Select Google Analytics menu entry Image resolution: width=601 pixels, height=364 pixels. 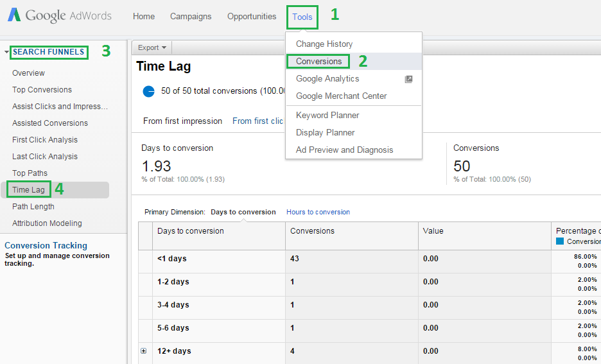(327, 78)
